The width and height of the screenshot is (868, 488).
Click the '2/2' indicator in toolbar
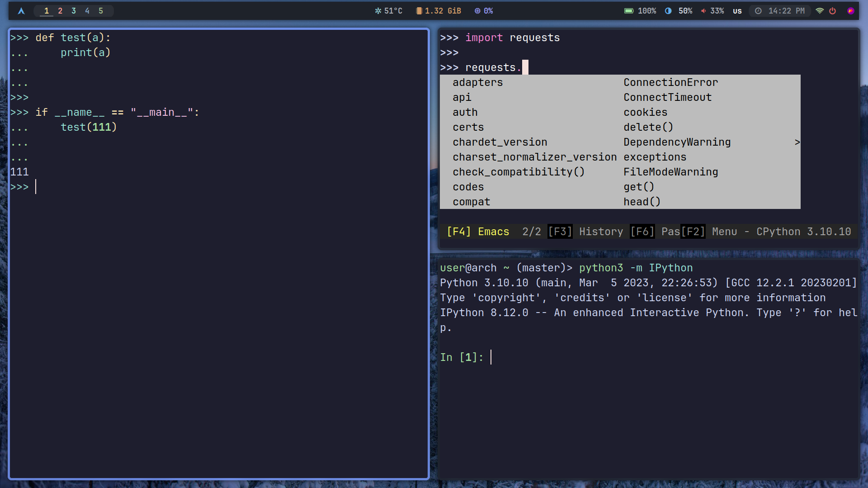[532, 232]
